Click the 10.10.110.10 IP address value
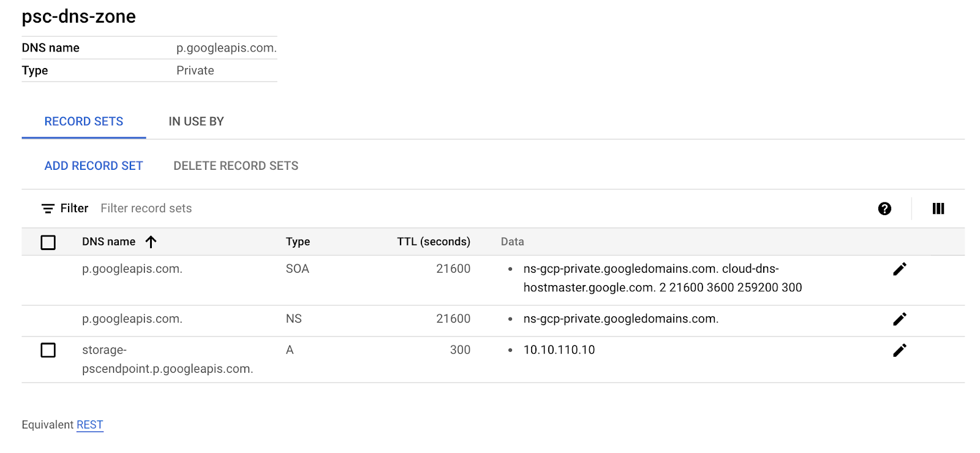Screen dimensions: 980x453 [x=559, y=350]
